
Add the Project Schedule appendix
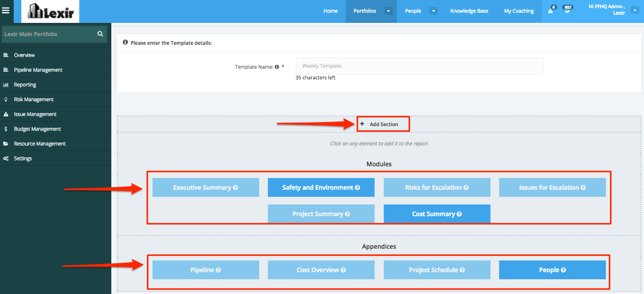pyautogui.click(x=437, y=270)
